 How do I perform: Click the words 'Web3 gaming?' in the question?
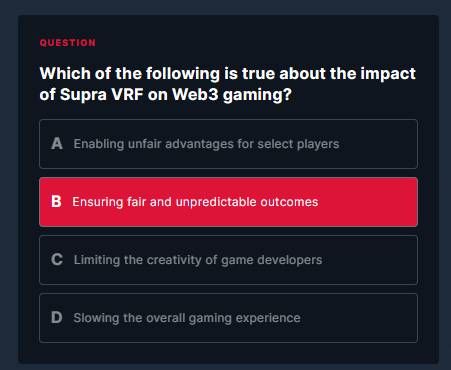tap(232, 95)
